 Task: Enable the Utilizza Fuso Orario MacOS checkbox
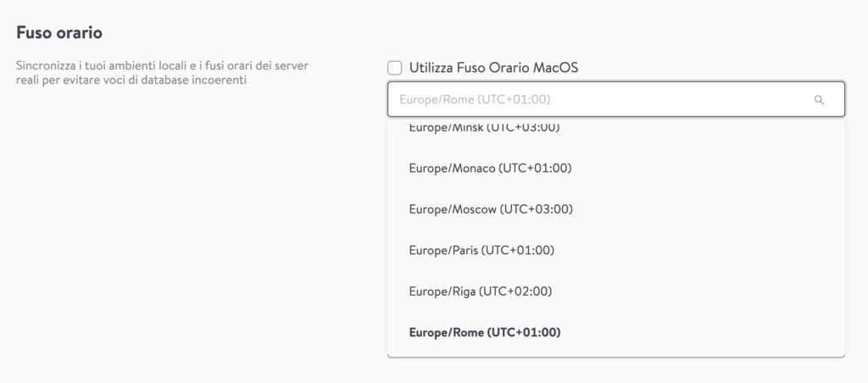(x=395, y=68)
